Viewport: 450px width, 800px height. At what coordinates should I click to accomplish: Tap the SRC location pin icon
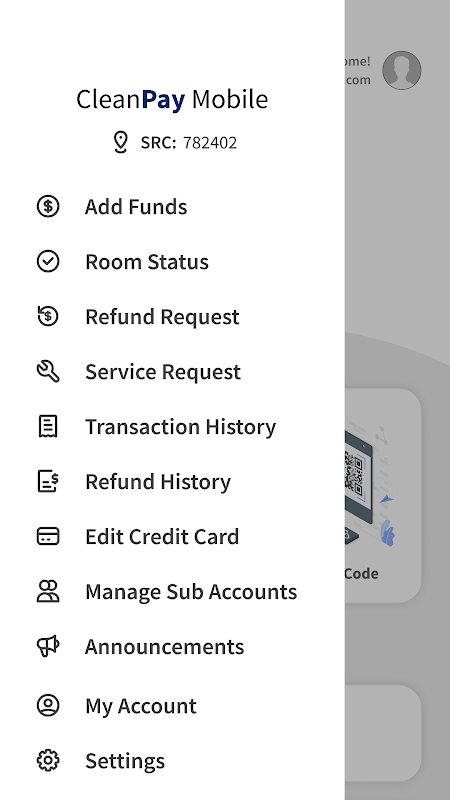click(120, 142)
